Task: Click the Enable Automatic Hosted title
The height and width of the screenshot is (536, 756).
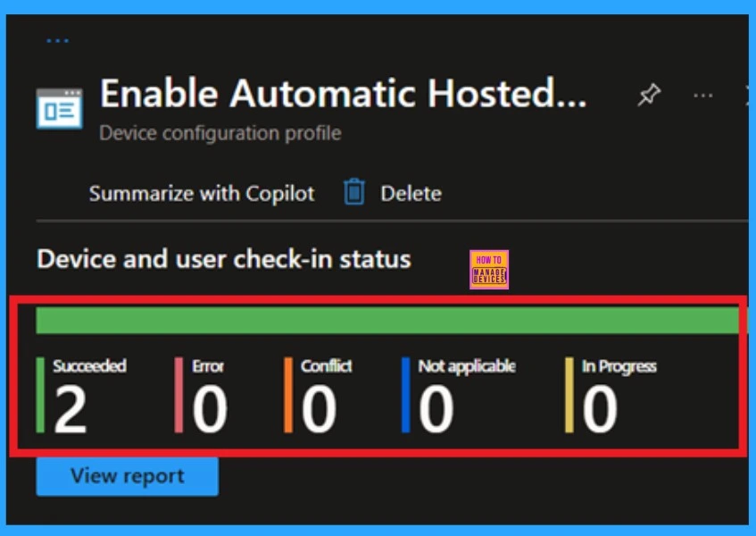Action: click(x=343, y=94)
